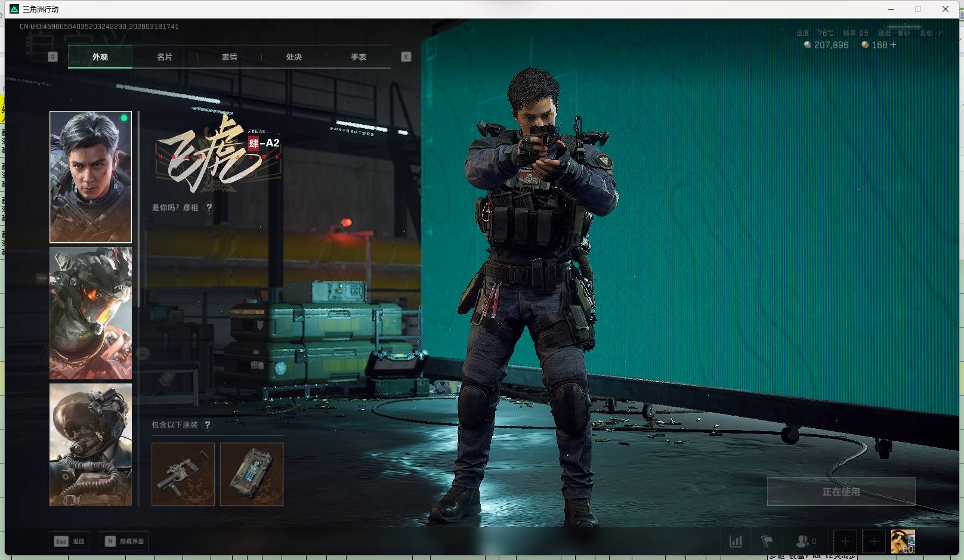View the included handheld device finish item

pyautogui.click(x=252, y=474)
